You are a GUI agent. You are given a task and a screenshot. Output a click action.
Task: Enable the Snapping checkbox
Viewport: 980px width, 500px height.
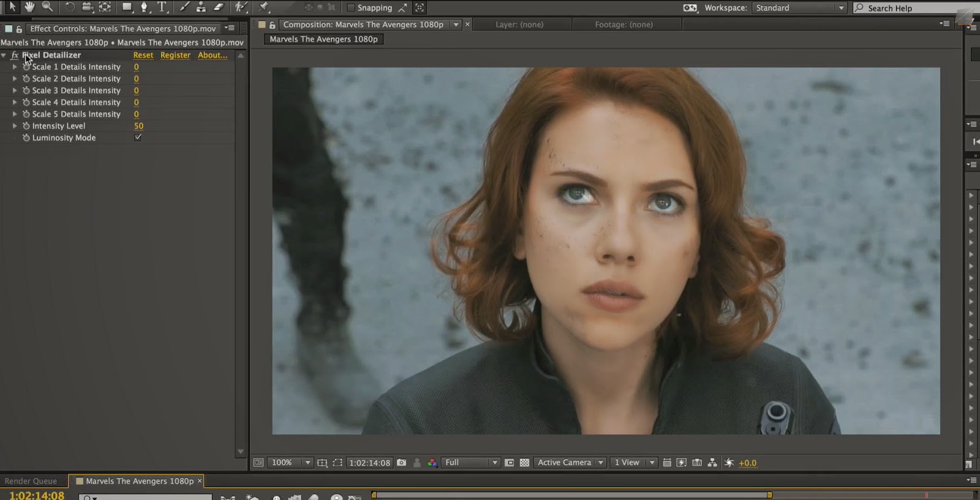click(x=351, y=8)
